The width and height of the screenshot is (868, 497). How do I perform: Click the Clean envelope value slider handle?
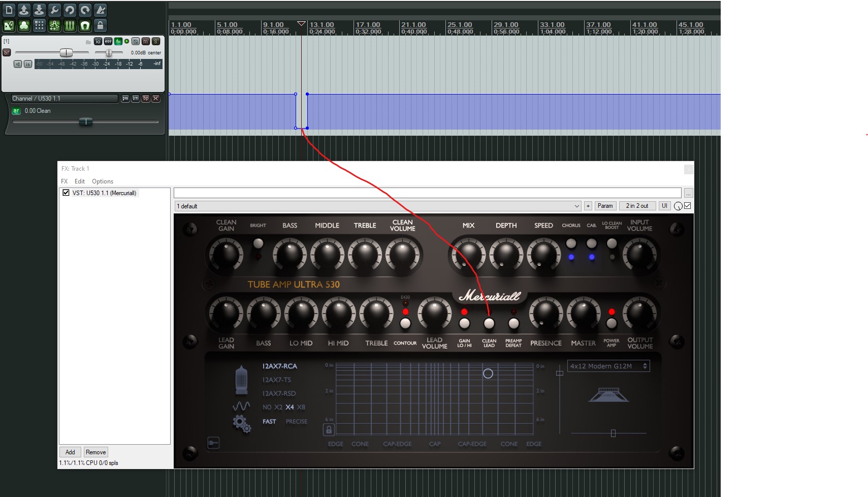86,121
